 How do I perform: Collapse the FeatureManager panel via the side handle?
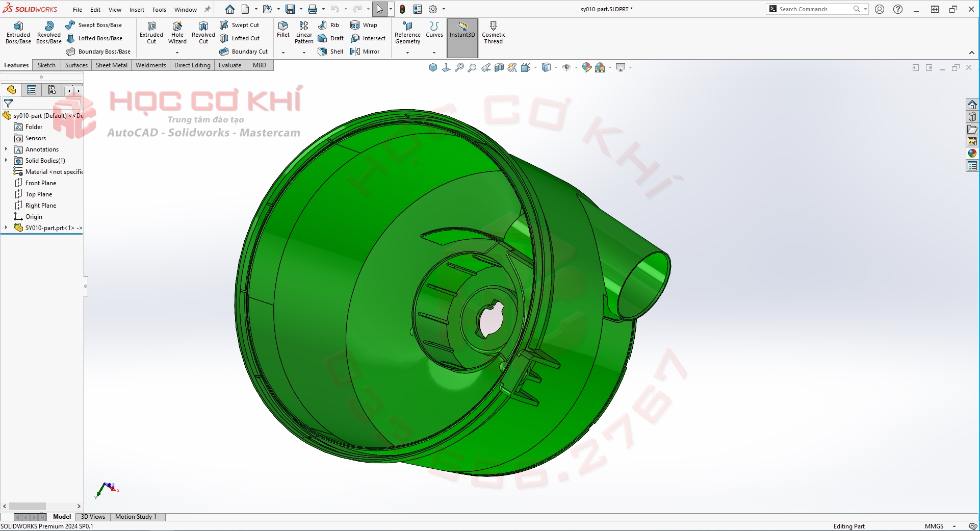[86, 286]
